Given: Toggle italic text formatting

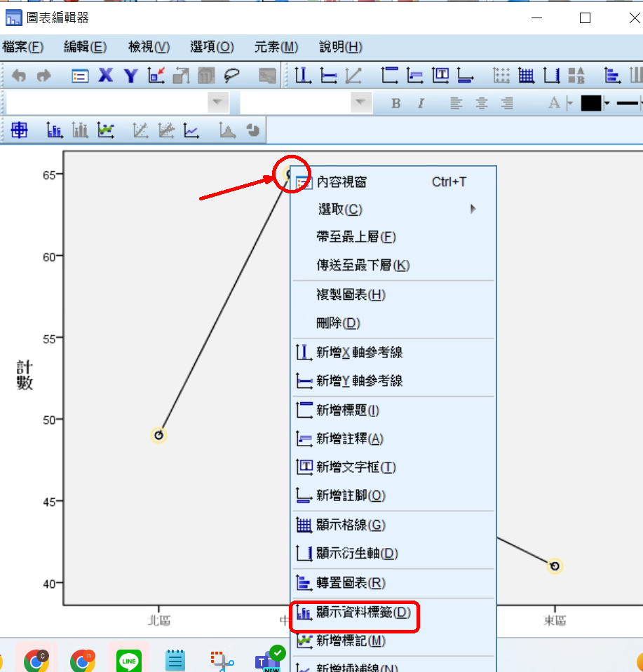Looking at the screenshot, I should pos(421,104).
